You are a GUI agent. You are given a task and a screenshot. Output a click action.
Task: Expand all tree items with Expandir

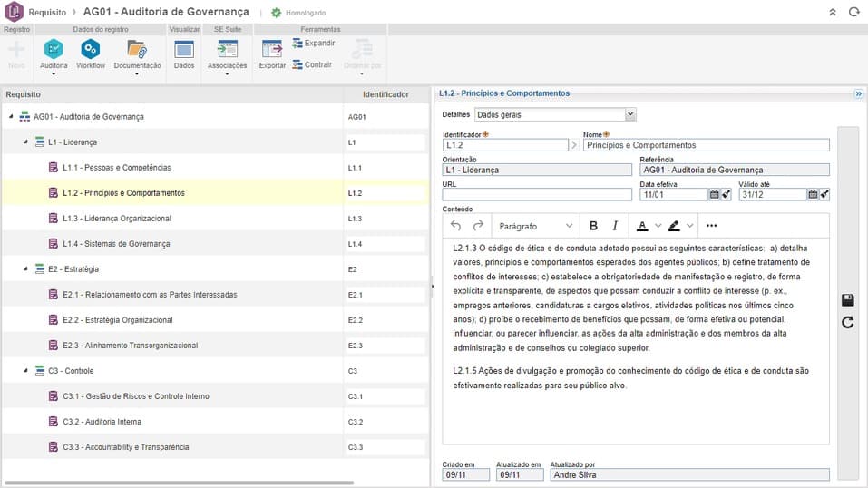click(x=314, y=44)
